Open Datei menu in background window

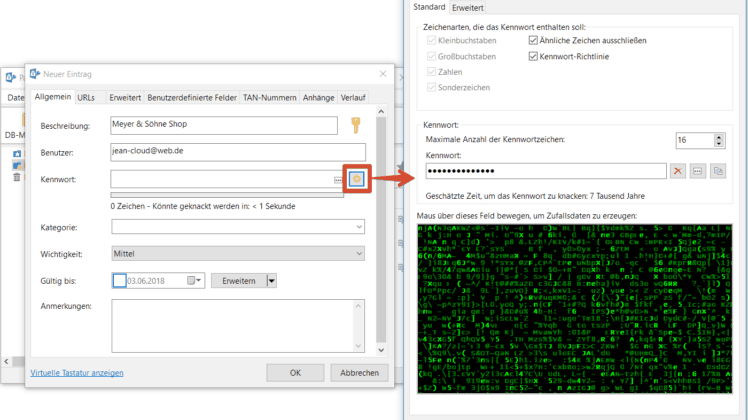(15, 97)
